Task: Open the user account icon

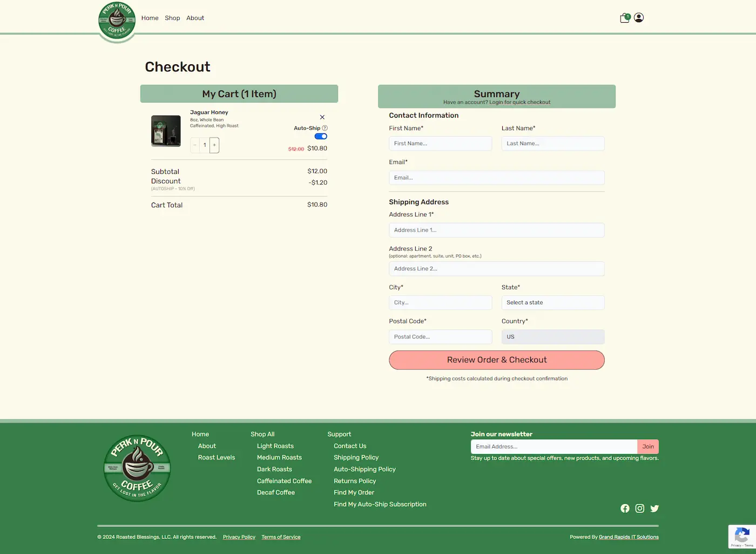Action: tap(639, 18)
